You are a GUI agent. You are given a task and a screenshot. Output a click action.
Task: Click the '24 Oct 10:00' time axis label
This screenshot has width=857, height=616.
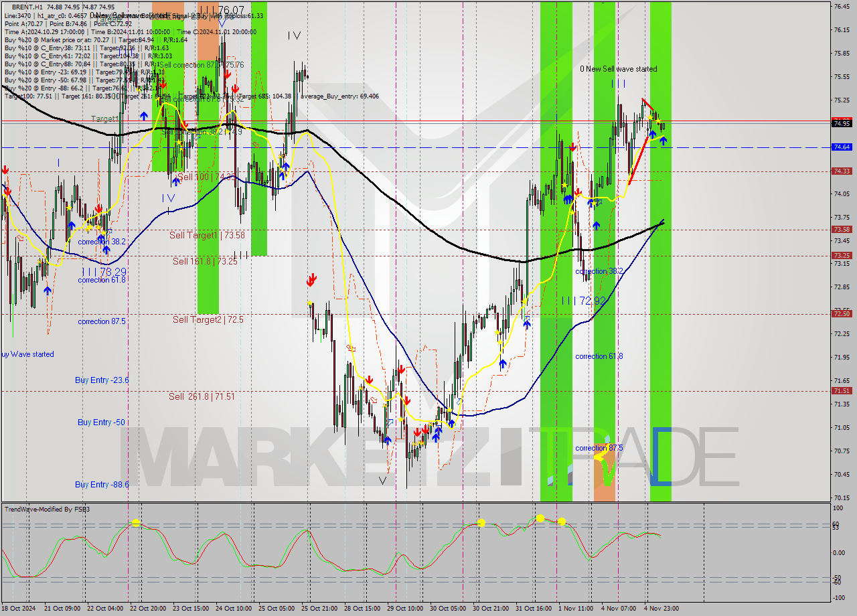click(233, 609)
